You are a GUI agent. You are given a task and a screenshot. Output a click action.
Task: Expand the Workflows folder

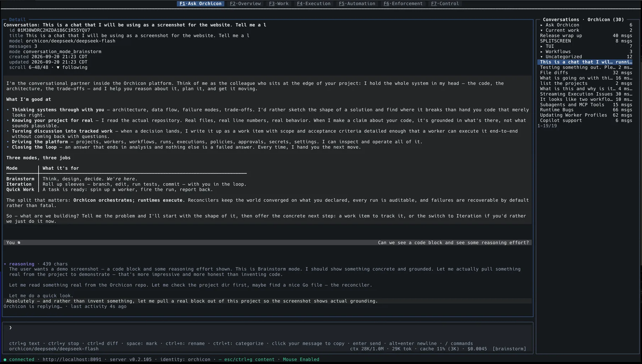click(586, 52)
